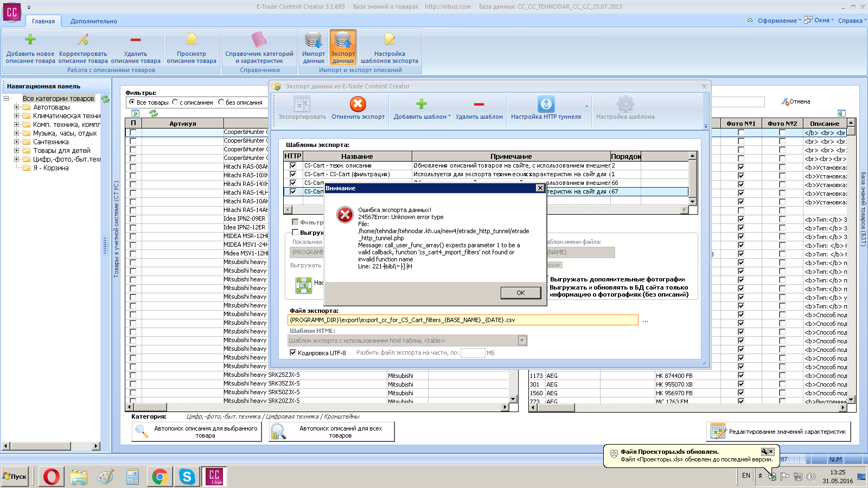The height and width of the screenshot is (488, 868).
Task: Click the Экспорт данных ribbon icon
Action: 343,40
